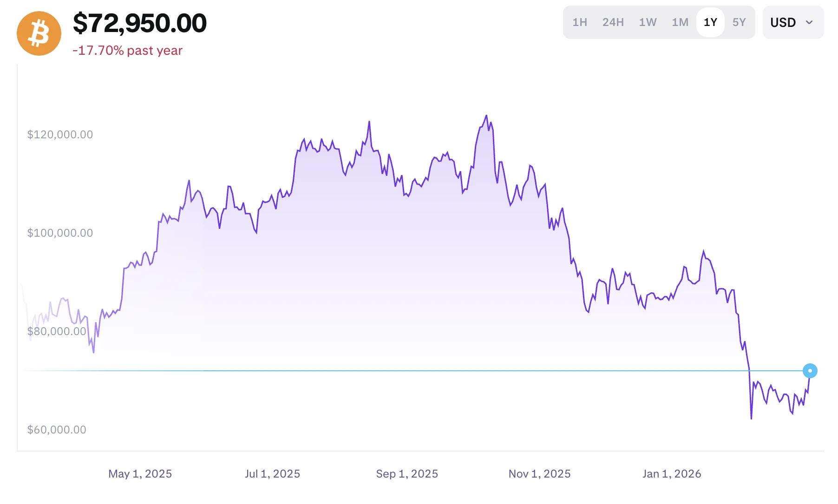Click the $100,000.00 axis label
Screen dimensions: 838x504
[60, 233]
